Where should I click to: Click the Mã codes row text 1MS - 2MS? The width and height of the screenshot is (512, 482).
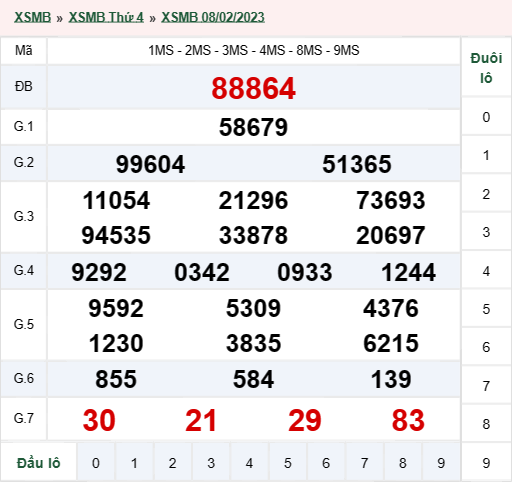pyautogui.click(x=180, y=51)
